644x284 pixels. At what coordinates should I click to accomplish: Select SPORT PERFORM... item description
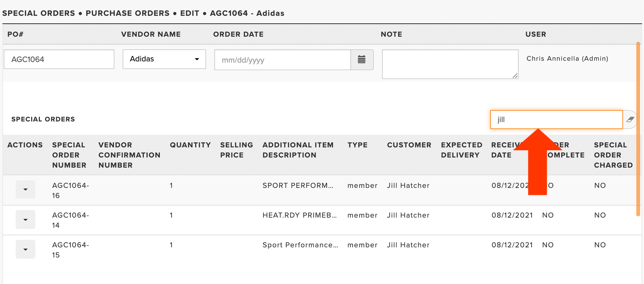(x=298, y=185)
